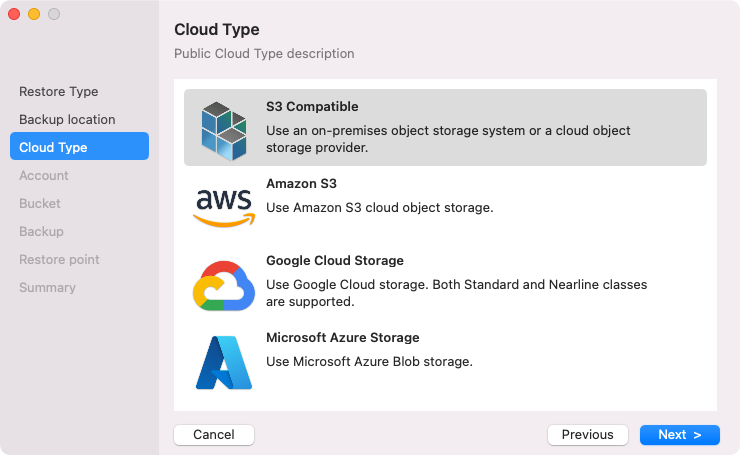Go back with the Previous button
740x455 pixels.
tap(588, 435)
